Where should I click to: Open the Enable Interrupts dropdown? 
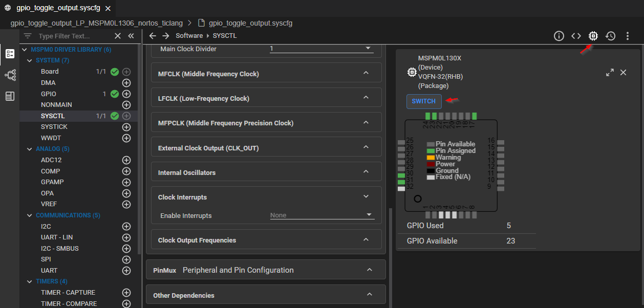click(322, 215)
